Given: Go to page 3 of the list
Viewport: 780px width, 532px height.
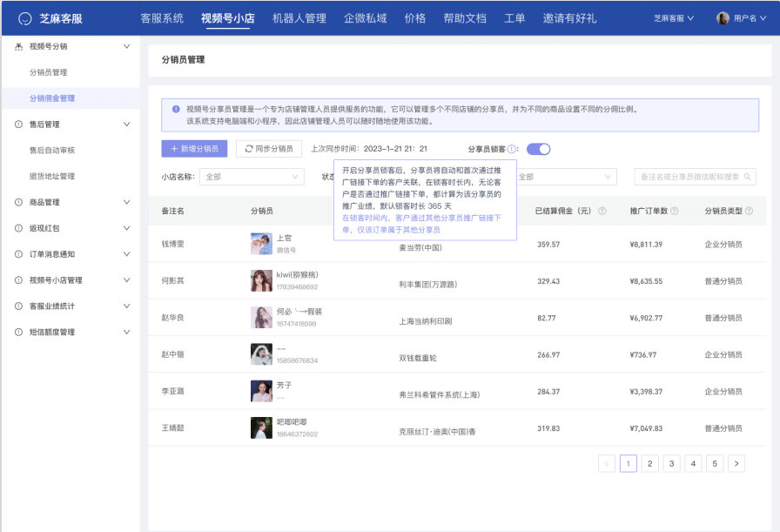Looking at the screenshot, I should [671, 464].
